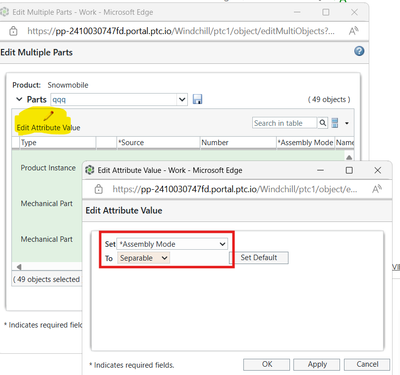Open the Set *Assembly Mode dropdown

click(x=172, y=244)
